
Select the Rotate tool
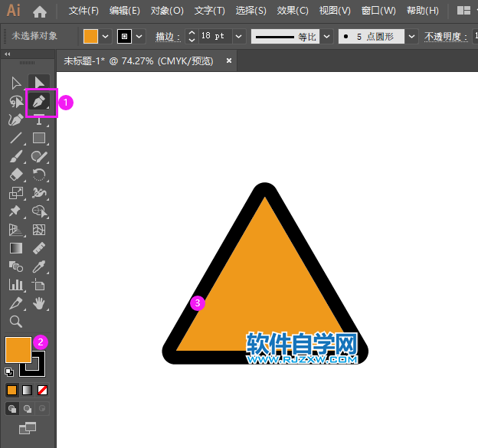(39, 175)
